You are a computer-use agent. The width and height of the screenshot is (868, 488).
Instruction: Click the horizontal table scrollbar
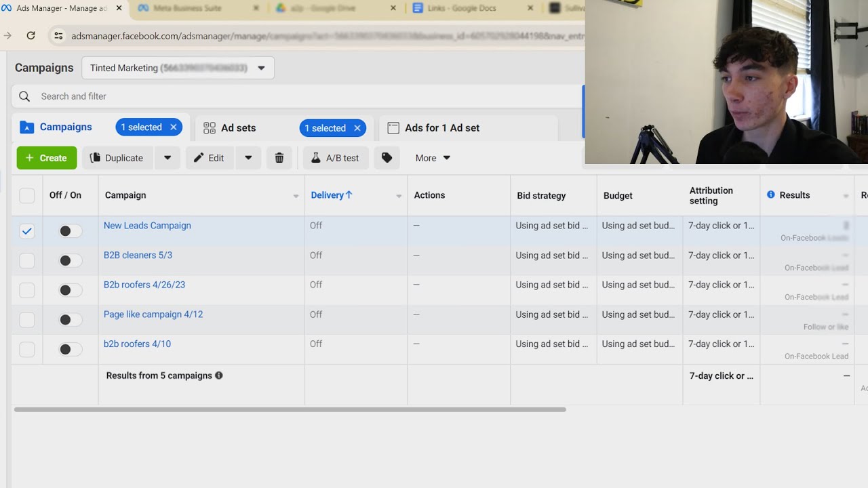(x=290, y=409)
